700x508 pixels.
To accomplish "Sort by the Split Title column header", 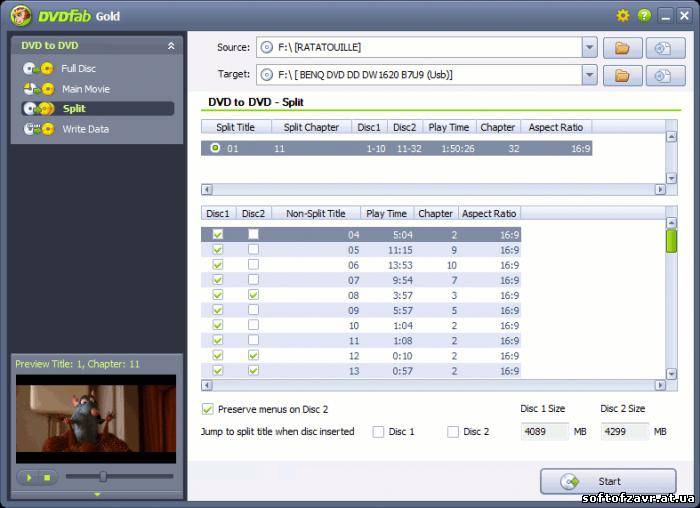I will 236,127.
